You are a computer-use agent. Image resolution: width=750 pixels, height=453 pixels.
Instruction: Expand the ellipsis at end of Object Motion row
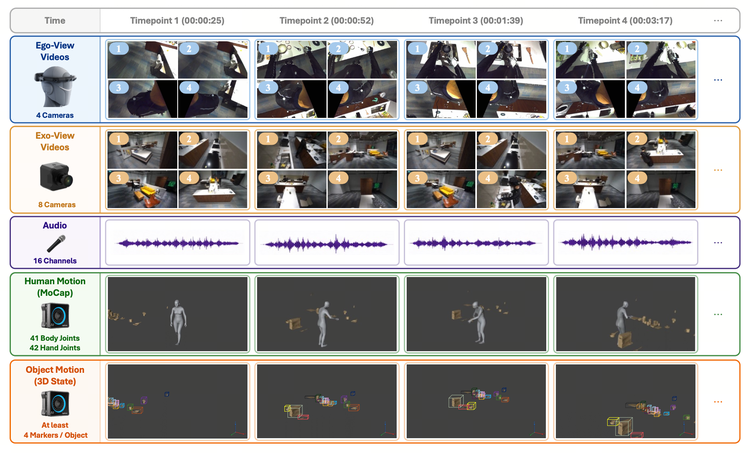tap(718, 402)
